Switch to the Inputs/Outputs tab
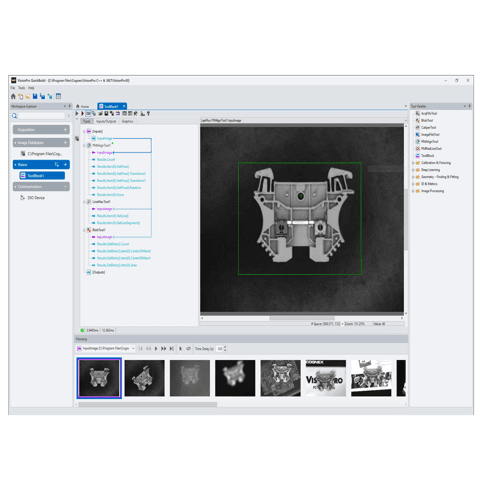 (x=106, y=121)
